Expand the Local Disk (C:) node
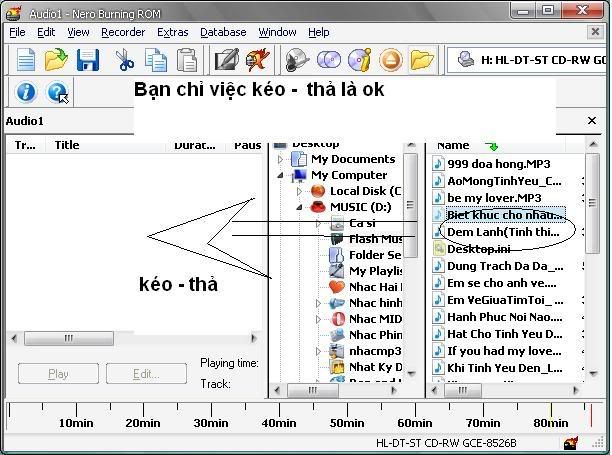 tap(299, 192)
